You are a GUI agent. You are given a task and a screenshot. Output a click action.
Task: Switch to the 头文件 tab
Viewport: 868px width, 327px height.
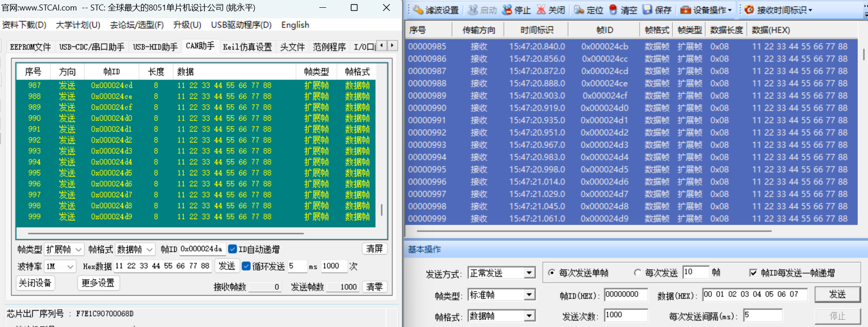click(x=292, y=47)
